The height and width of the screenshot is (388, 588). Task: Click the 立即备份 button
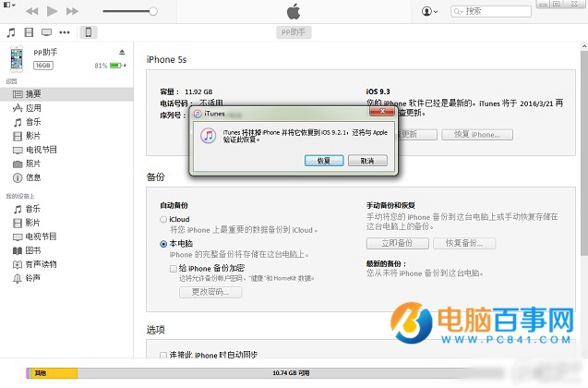pyautogui.click(x=398, y=243)
